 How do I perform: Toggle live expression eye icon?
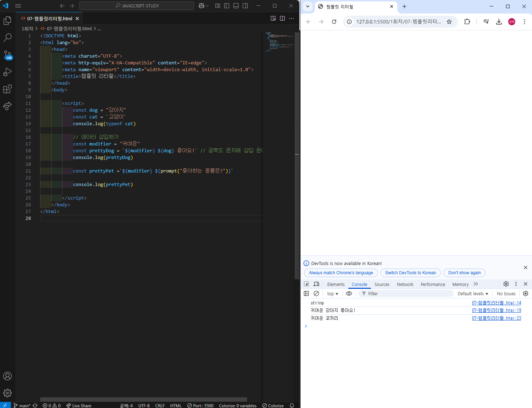[x=349, y=293]
